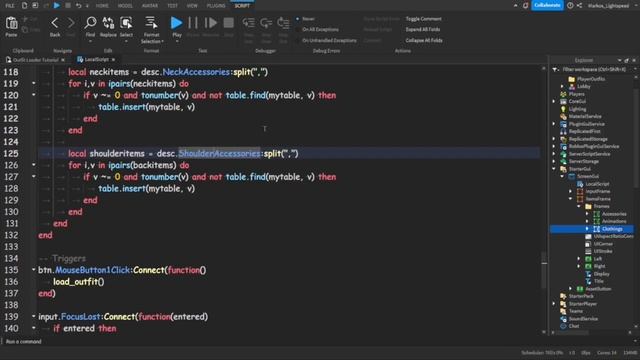This screenshot has height=360, width=640.
Task: Click Collapse All Folds action
Action: tap(424, 40)
